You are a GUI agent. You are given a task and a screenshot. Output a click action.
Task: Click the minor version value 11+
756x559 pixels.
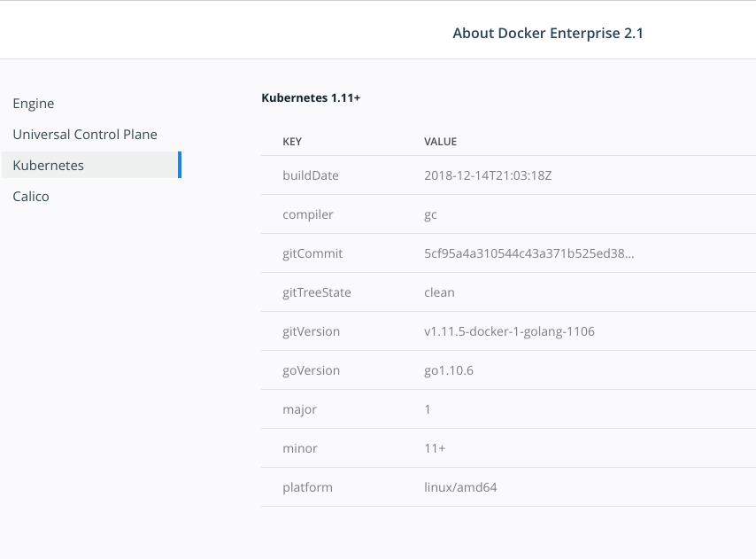[x=434, y=448]
